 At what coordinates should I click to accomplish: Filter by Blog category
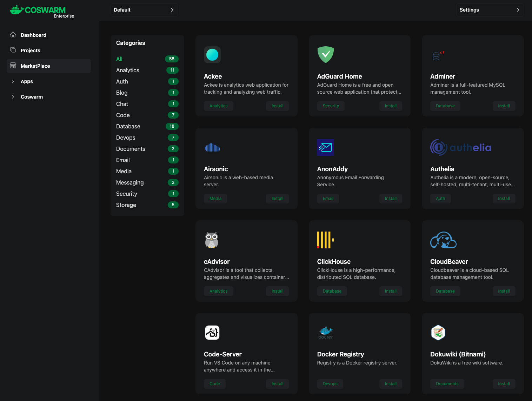click(x=147, y=93)
